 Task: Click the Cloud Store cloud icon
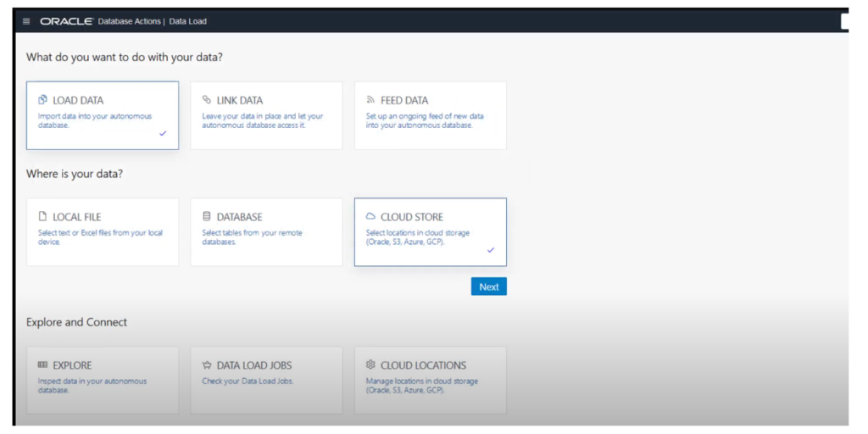(x=371, y=216)
